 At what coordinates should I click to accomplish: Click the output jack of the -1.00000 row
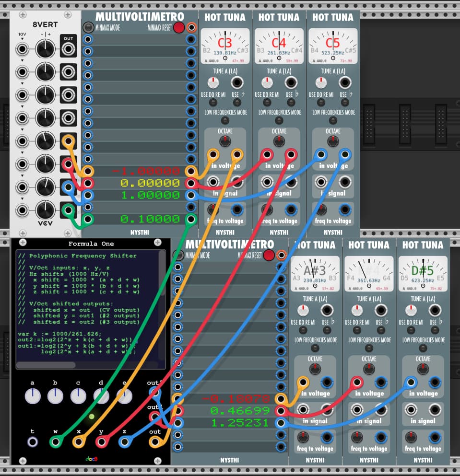click(x=191, y=171)
